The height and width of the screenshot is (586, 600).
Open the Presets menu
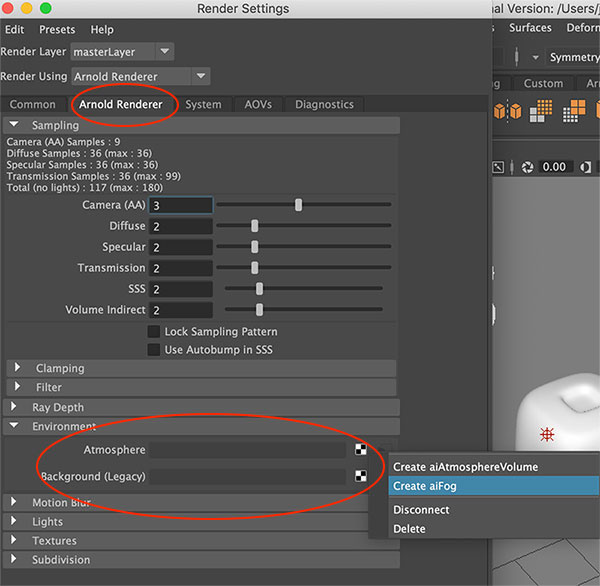[x=57, y=29]
